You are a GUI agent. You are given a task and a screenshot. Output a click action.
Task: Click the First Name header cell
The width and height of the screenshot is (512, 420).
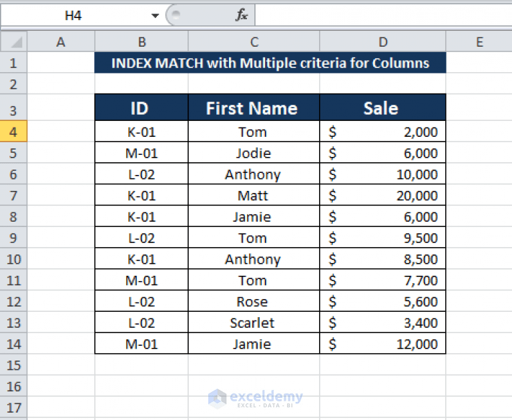click(x=254, y=108)
